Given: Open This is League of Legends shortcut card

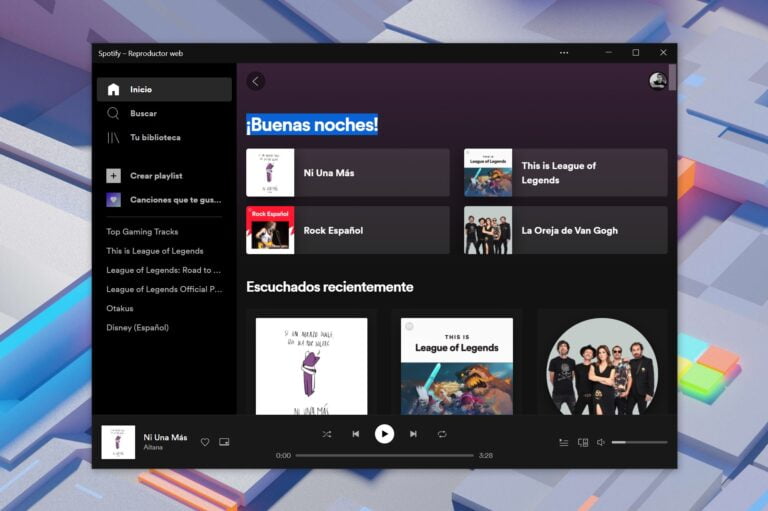Looking at the screenshot, I should point(566,172).
